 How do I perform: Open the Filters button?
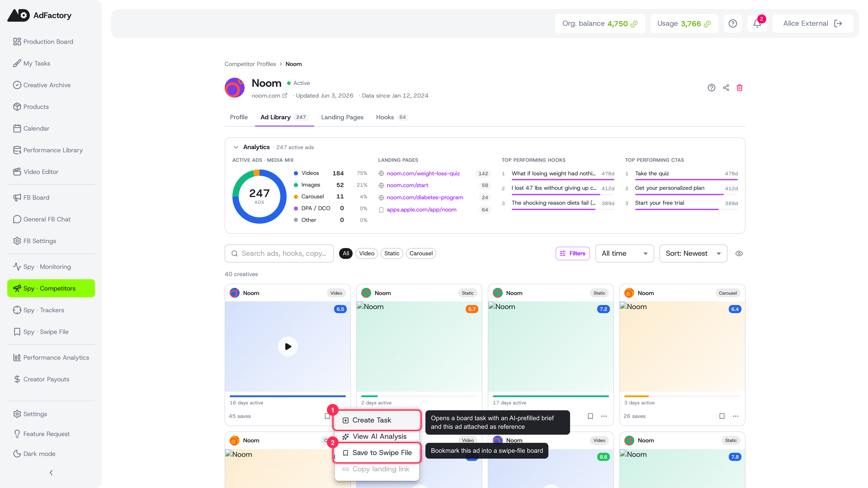pos(573,253)
